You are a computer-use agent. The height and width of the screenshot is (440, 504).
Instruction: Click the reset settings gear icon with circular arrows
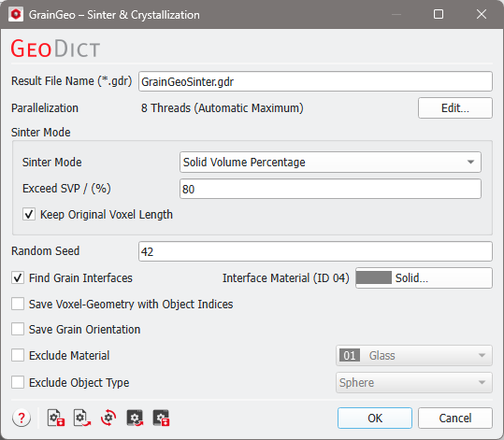[x=108, y=418]
